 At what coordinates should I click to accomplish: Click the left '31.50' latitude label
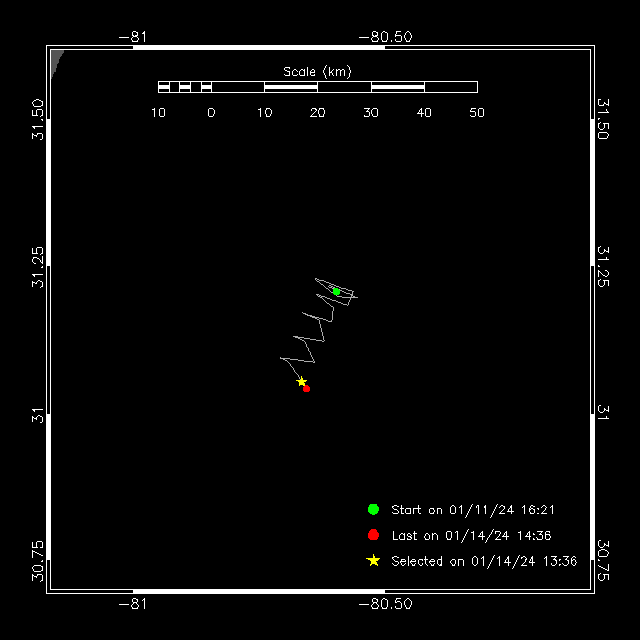pos(38,119)
